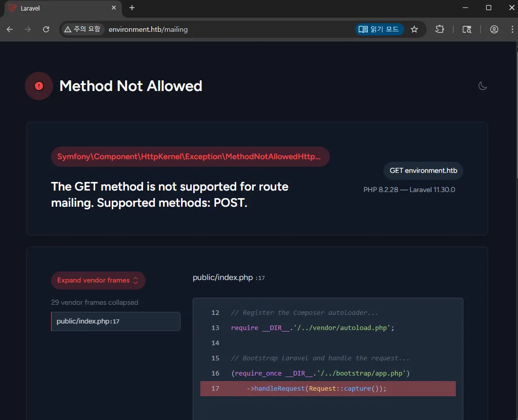Close the Laravel tab
Image resolution: width=518 pixels, height=420 pixels.
[x=114, y=8]
